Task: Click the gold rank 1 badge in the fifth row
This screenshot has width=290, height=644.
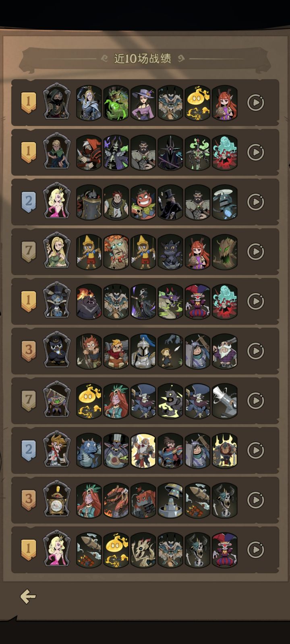Action: coord(28,301)
